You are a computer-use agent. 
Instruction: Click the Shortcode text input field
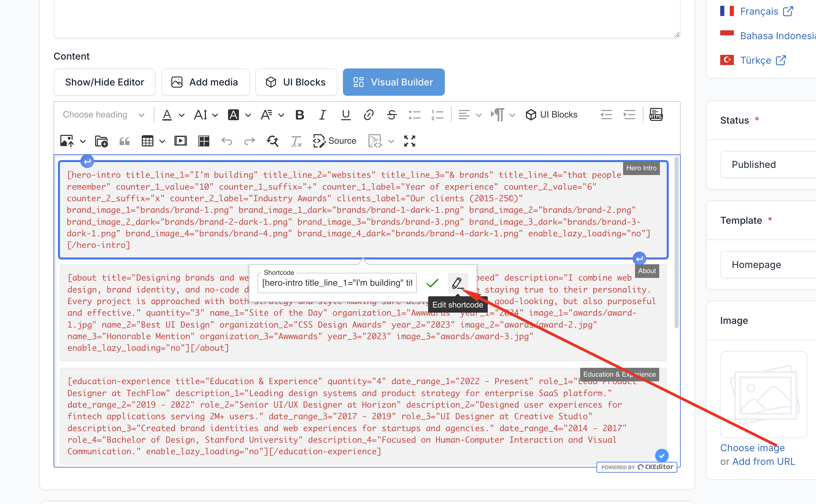click(x=337, y=283)
